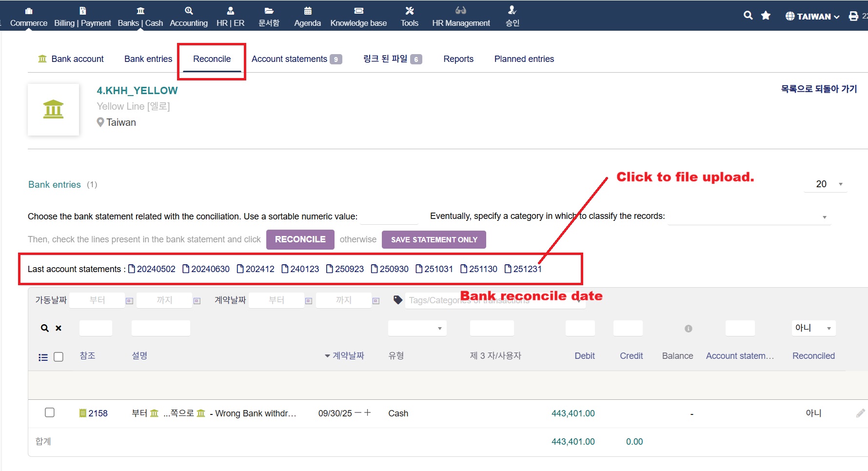This screenshot has width=868, height=471.
Task: Expand the 20 rows-per-page dropdown
Action: (x=826, y=184)
